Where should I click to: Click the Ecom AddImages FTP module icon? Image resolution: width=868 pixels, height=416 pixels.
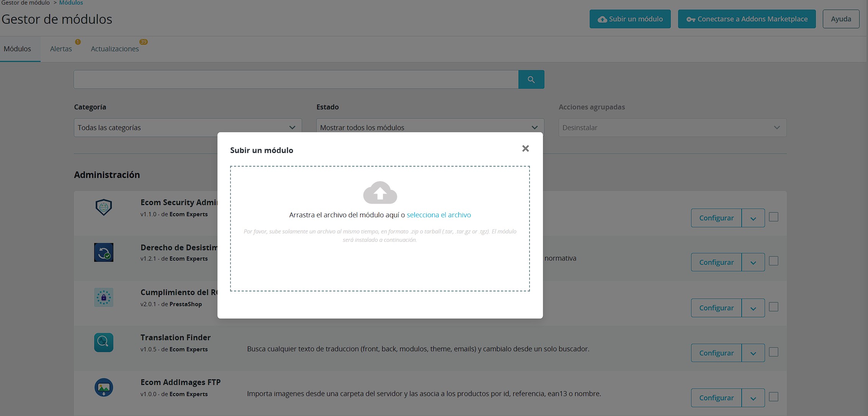(x=103, y=387)
